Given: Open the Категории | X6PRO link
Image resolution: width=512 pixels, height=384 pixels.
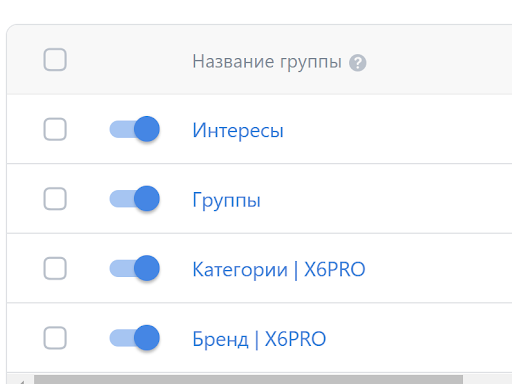Looking at the screenshot, I should [279, 269].
